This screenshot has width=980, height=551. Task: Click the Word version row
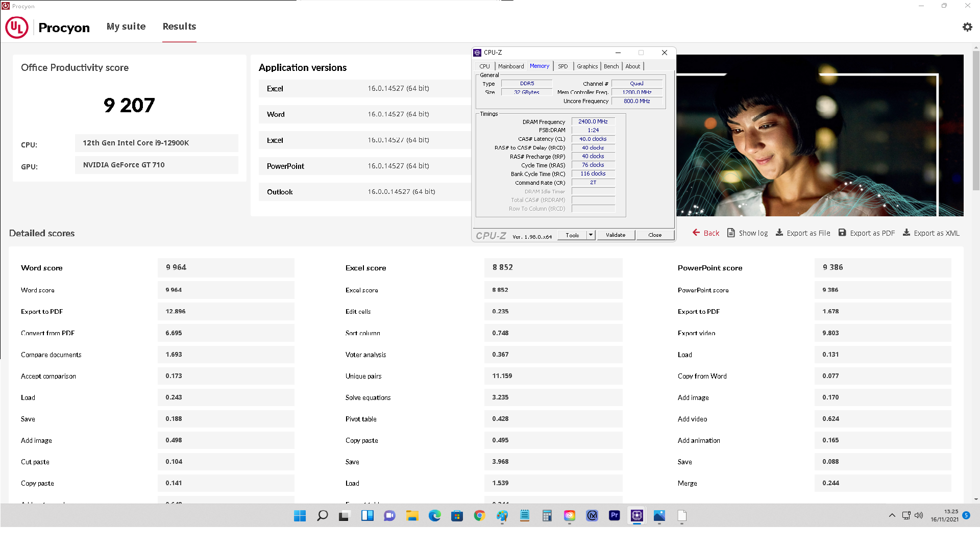[x=365, y=114]
